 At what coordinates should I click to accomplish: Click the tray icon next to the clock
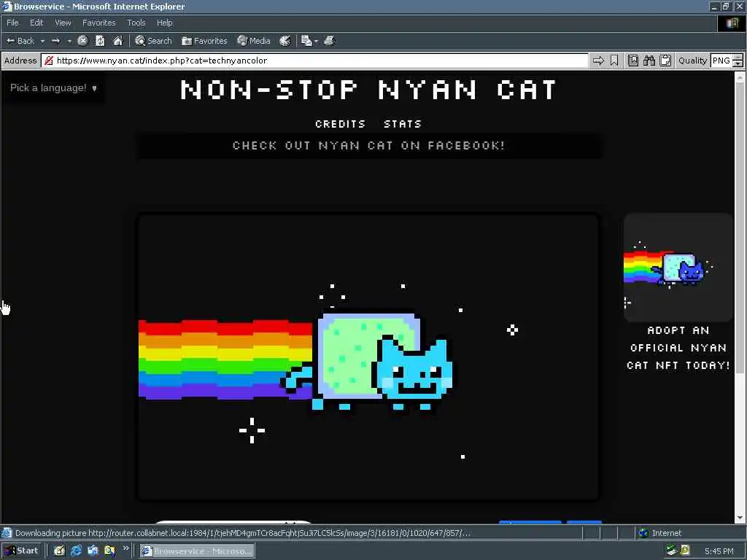(686, 551)
